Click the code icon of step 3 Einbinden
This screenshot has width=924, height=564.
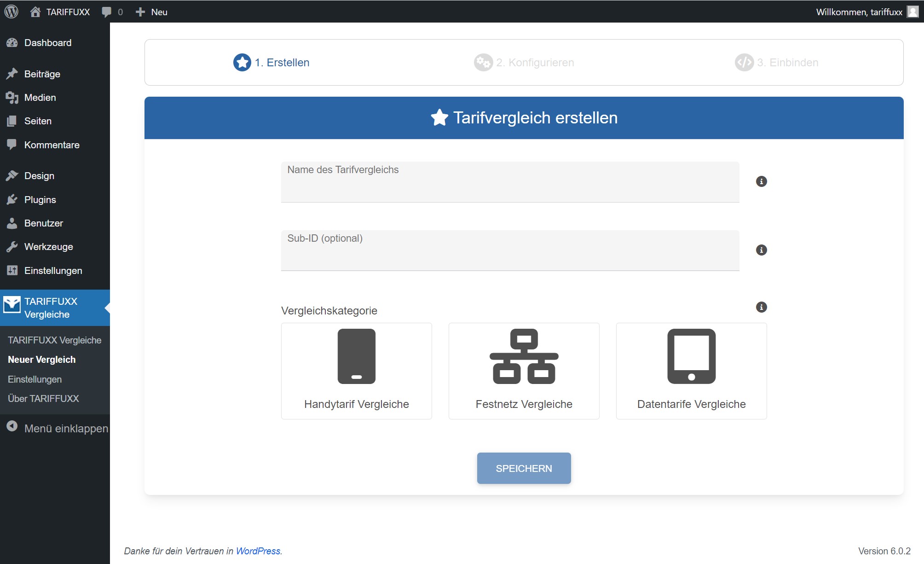[x=744, y=63]
